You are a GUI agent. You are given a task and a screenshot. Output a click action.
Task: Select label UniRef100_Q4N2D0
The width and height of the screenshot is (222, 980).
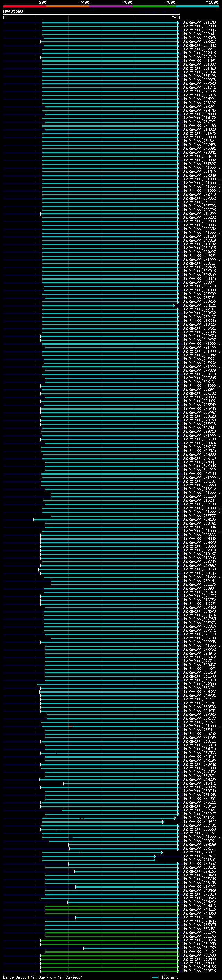coord(199,779)
